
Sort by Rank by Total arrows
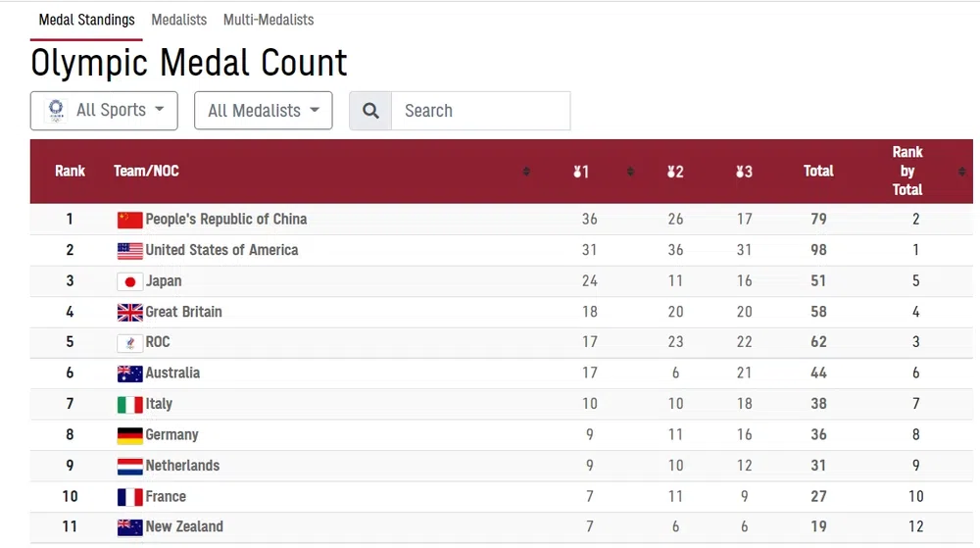pyautogui.click(x=961, y=172)
